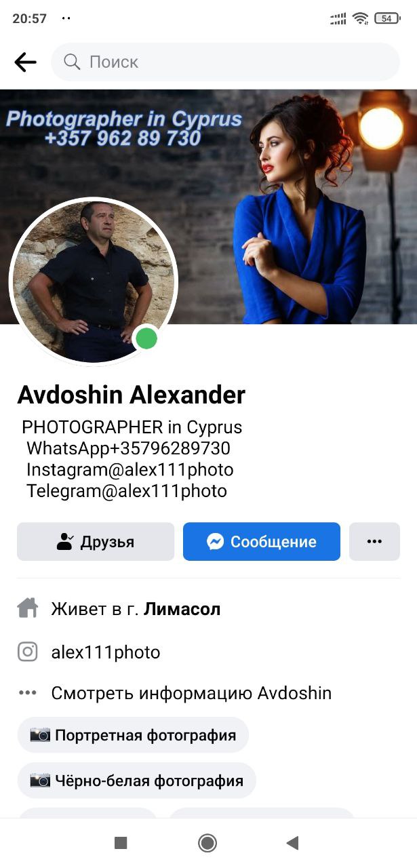
Task: Tap the green online status dot
Action: point(146,338)
